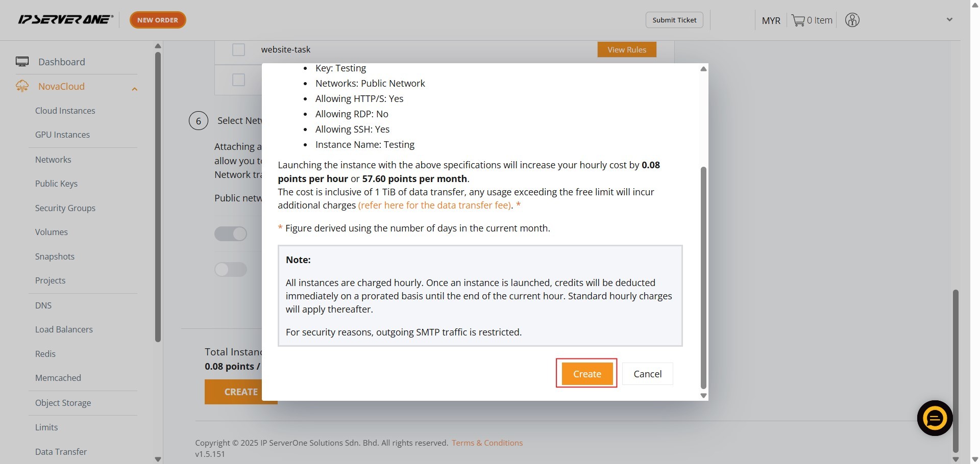The image size is (980, 464).
Task: Toggle the first public network switch
Action: click(x=231, y=234)
